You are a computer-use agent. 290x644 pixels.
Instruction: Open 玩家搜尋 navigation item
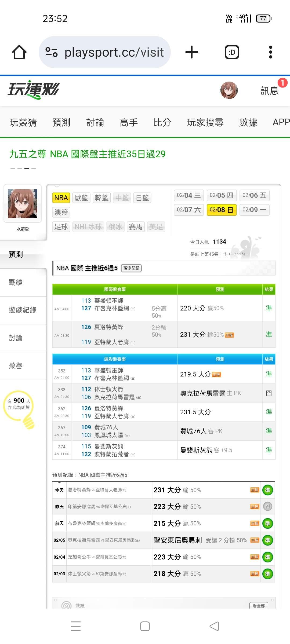tap(205, 122)
